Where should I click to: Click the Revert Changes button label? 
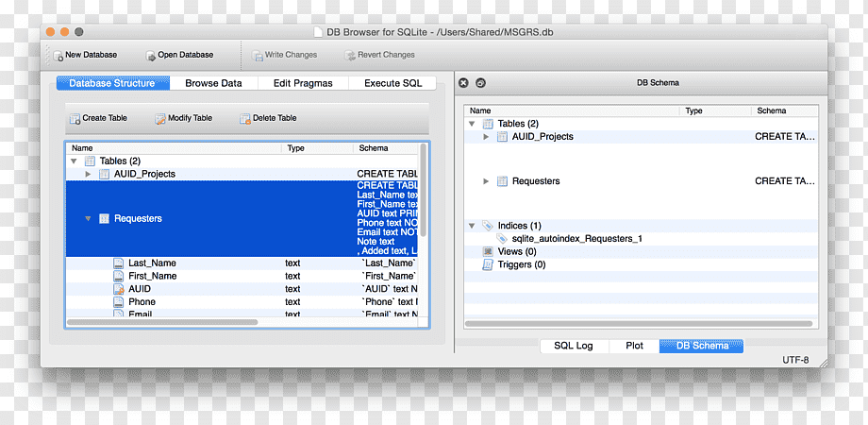pos(386,55)
